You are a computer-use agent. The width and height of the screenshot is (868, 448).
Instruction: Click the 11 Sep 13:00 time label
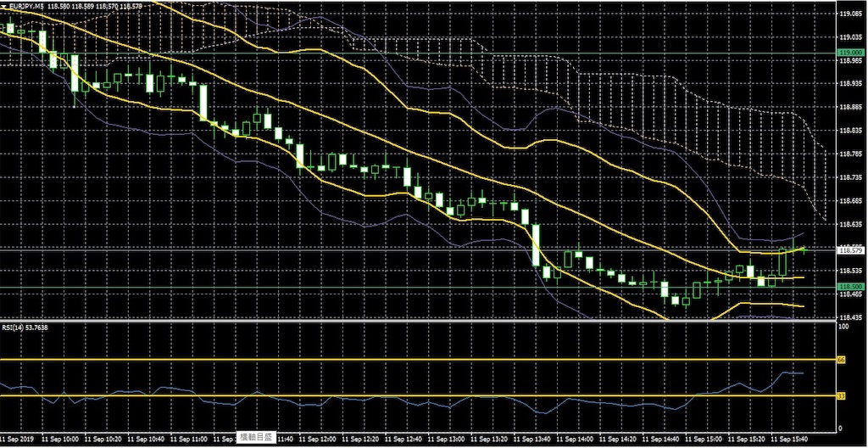pos(446,439)
